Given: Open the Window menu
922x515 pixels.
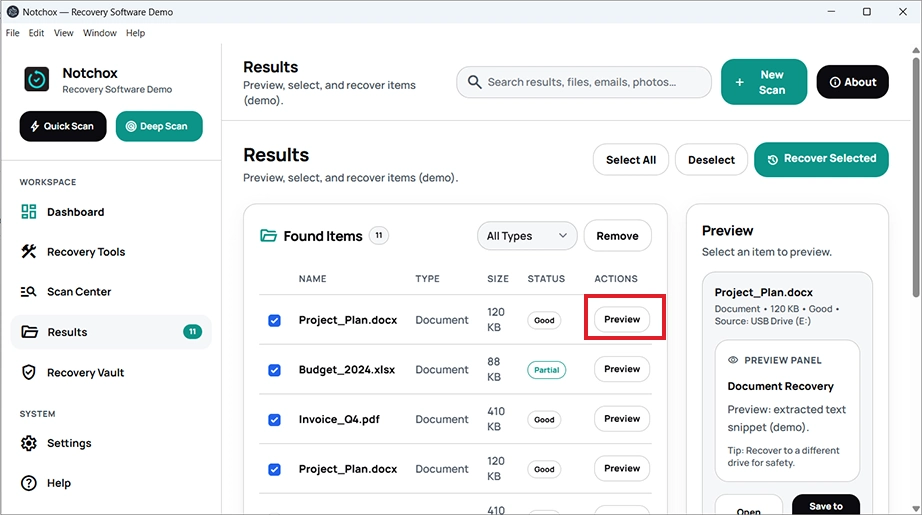Looking at the screenshot, I should coord(99,33).
